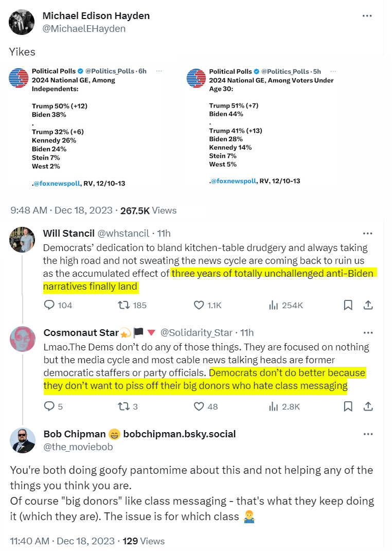The height and width of the screenshot is (551, 392).
Task: Click Bob Chipman's profile avatar
Action: [23, 440]
